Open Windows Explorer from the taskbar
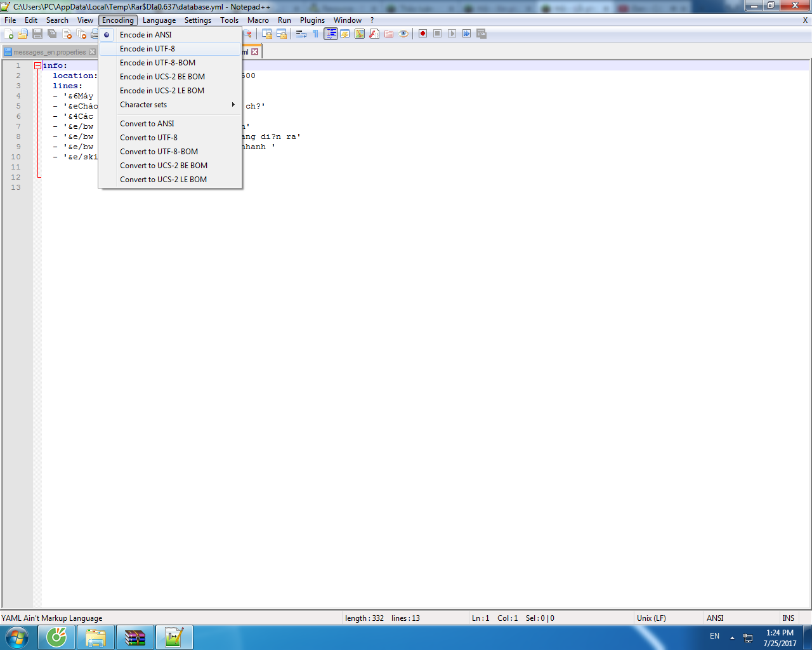 coord(96,637)
